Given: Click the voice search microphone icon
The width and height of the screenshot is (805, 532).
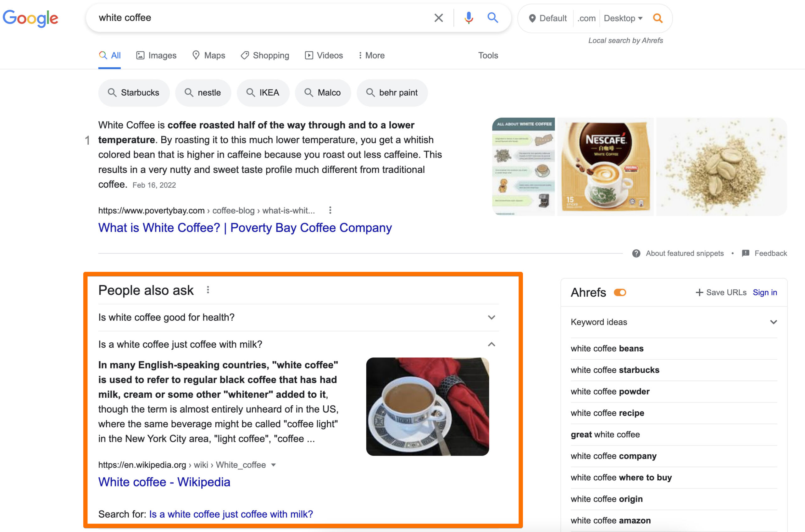Looking at the screenshot, I should pos(469,18).
